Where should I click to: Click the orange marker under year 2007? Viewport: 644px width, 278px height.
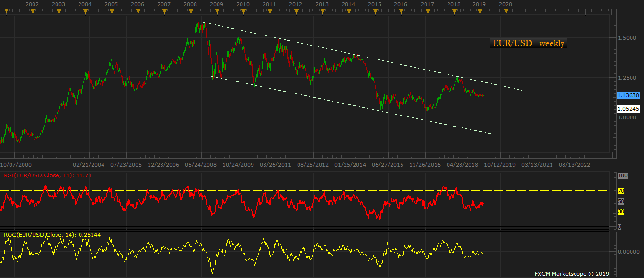(164, 11)
